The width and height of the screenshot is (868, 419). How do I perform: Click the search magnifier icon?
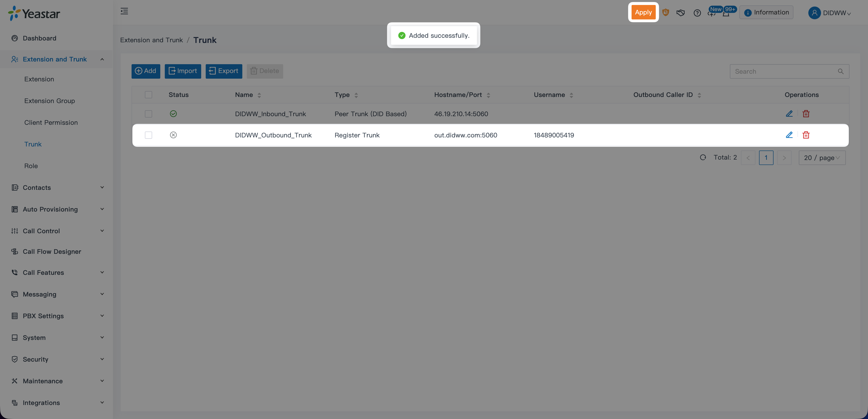click(x=840, y=71)
